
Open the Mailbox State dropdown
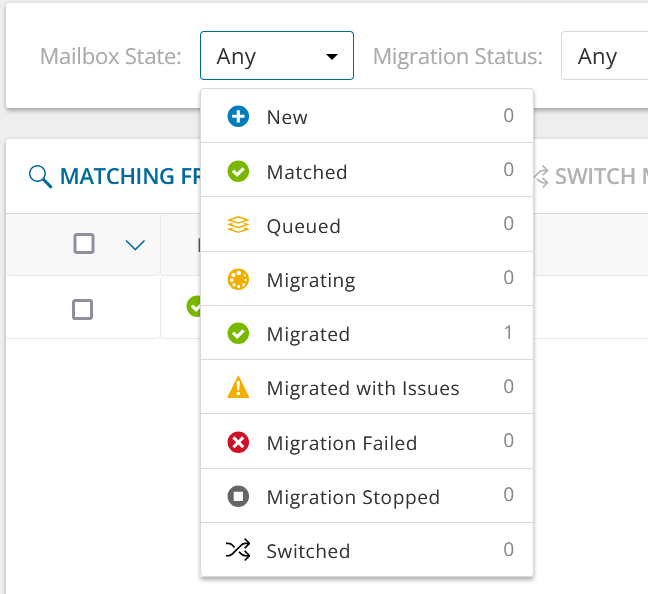pos(276,56)
